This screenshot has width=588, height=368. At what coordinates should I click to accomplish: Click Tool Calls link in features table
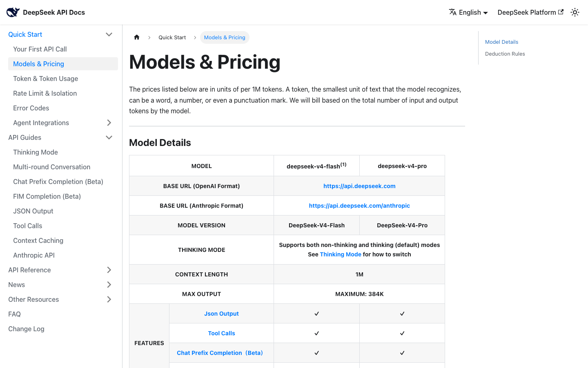tap(221, 333)
